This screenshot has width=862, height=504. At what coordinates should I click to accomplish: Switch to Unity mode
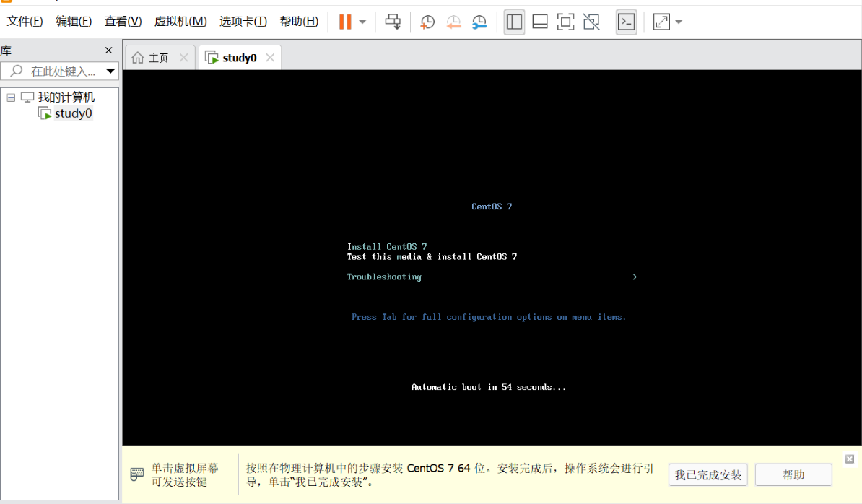(591, 22)
